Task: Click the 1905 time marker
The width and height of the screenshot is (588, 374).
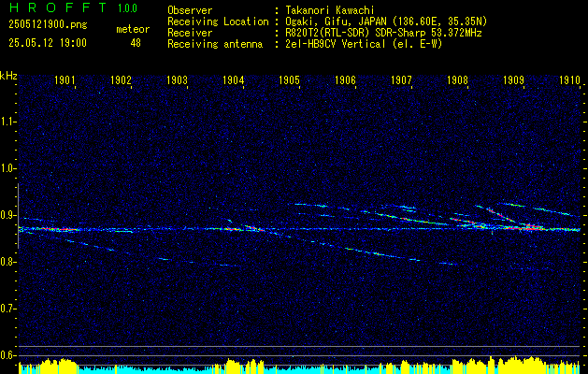Action: 289,79
